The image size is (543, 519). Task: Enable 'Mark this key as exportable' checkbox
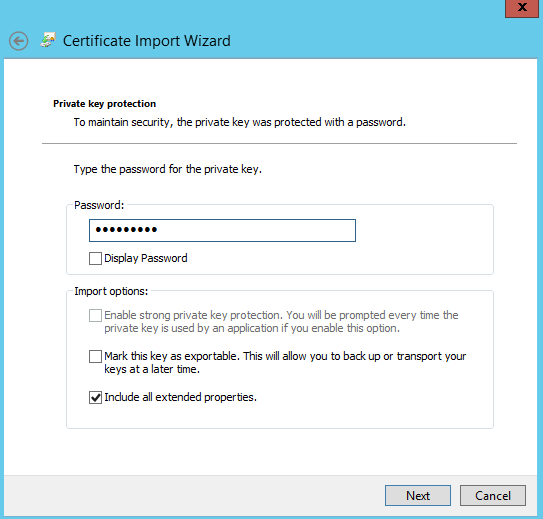click(x=95, y=356)
